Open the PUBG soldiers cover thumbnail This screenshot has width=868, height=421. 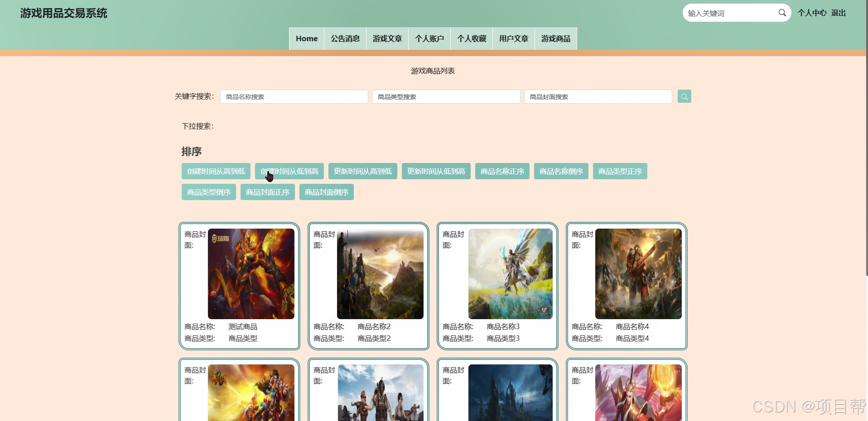380,392
